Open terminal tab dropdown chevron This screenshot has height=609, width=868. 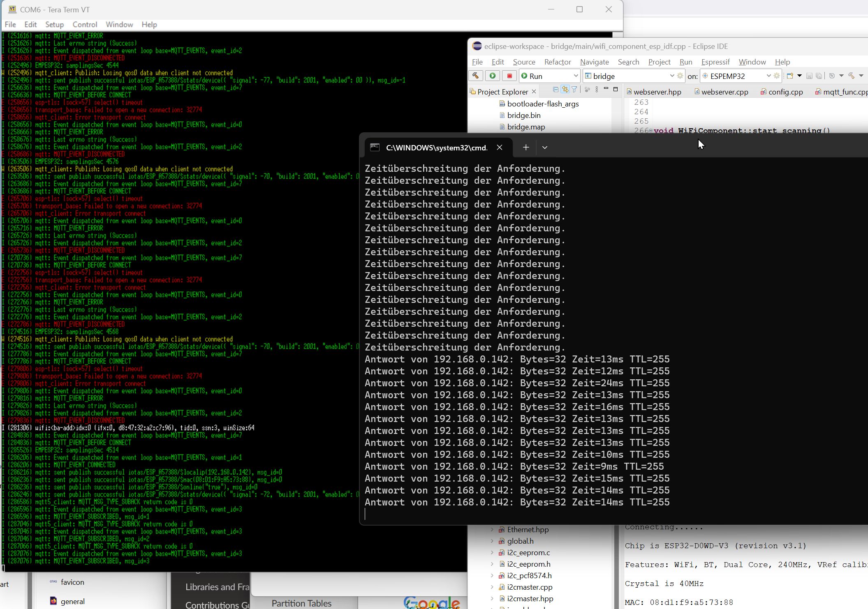545,148
